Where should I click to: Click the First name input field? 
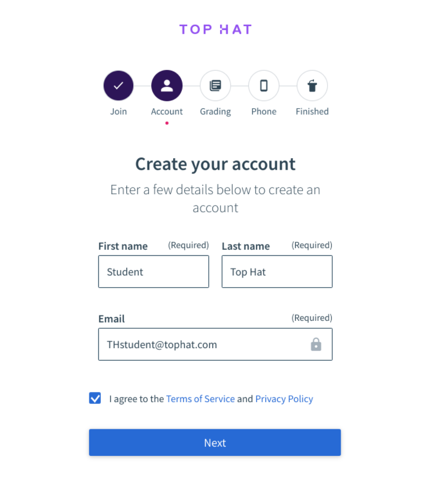pyautogui.click(x=153, y=272)
